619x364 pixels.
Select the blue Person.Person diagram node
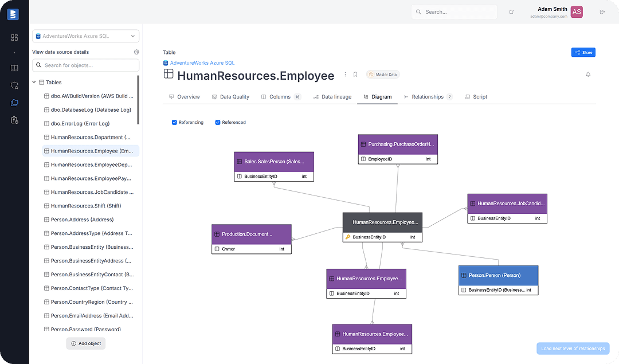tap(498, 275)
